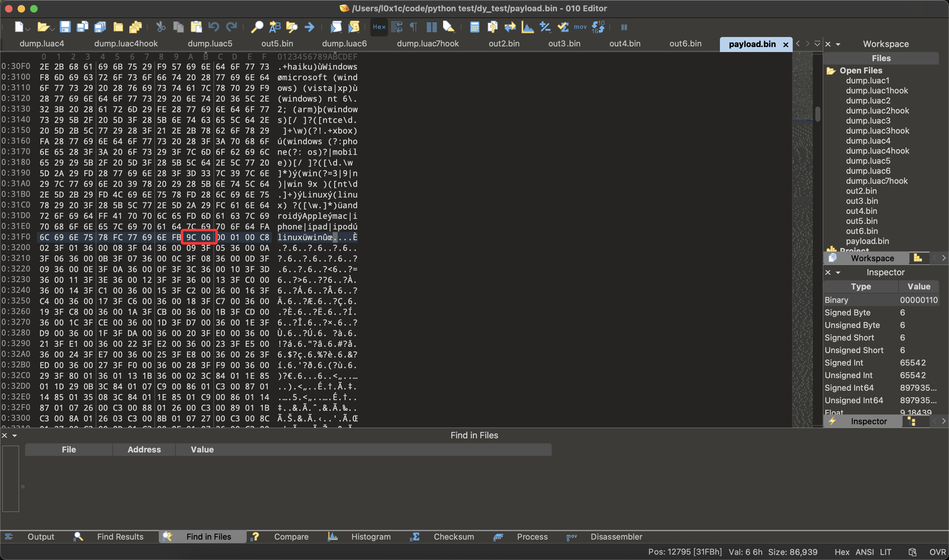Click the Value column header in Find in Files
This screenshot has height=560, width=949.
[x=202, y=449]
